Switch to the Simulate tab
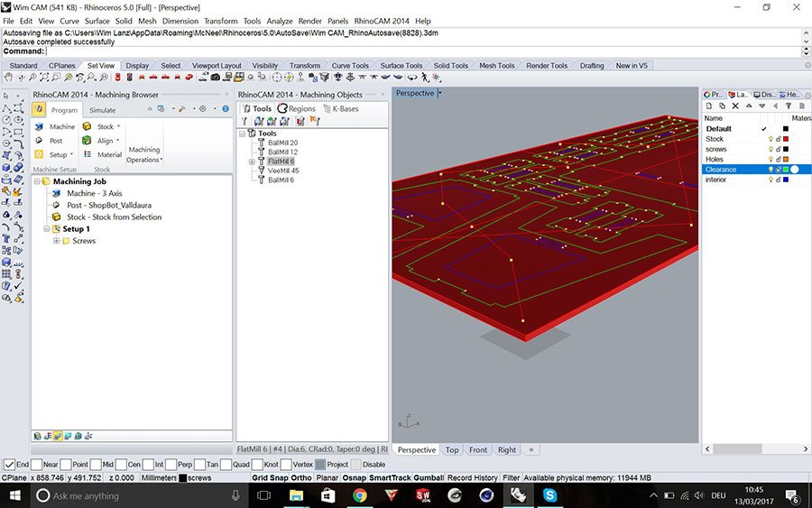 [x=103, y=110]
